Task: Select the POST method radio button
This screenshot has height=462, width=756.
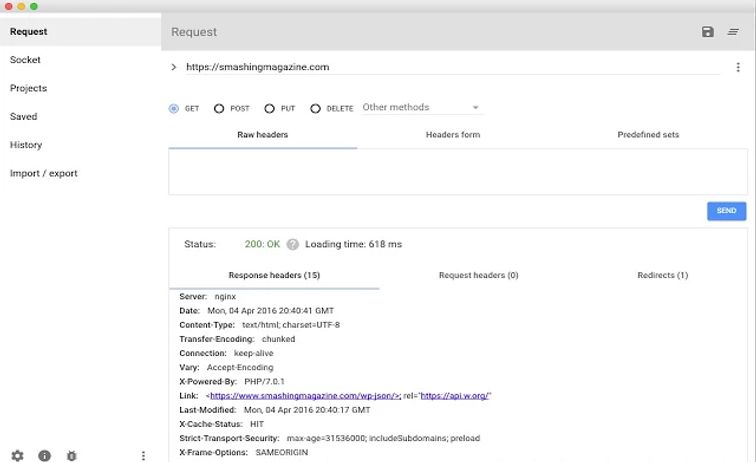Action: [219, 108]
